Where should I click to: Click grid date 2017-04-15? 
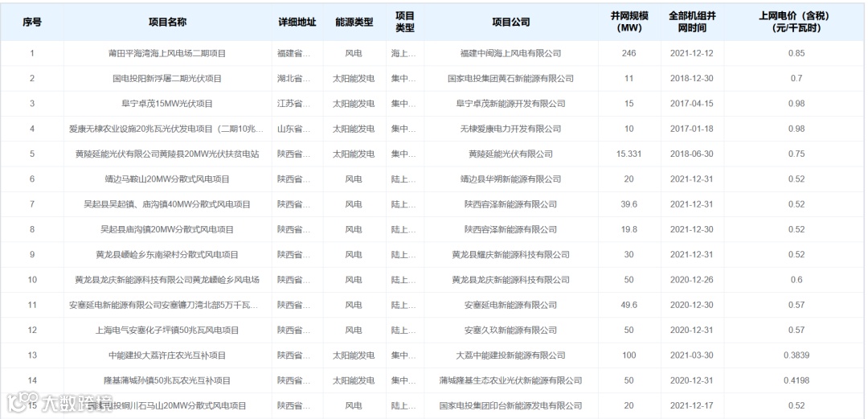pos(692,104)
